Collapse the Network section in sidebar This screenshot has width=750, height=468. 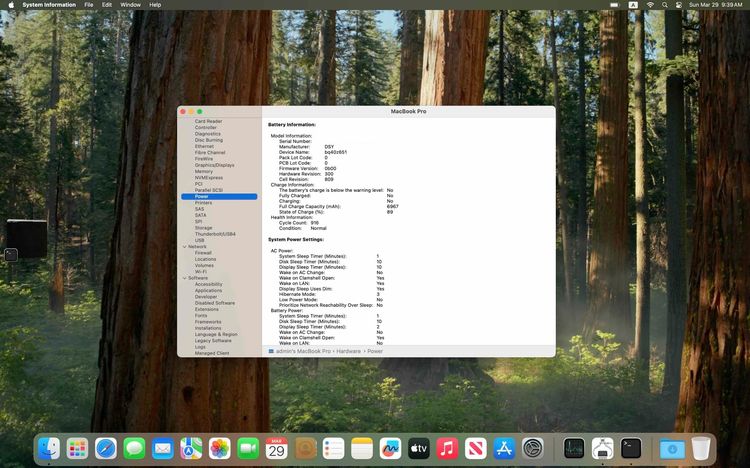pyautogui.click(x=185, y=246)
